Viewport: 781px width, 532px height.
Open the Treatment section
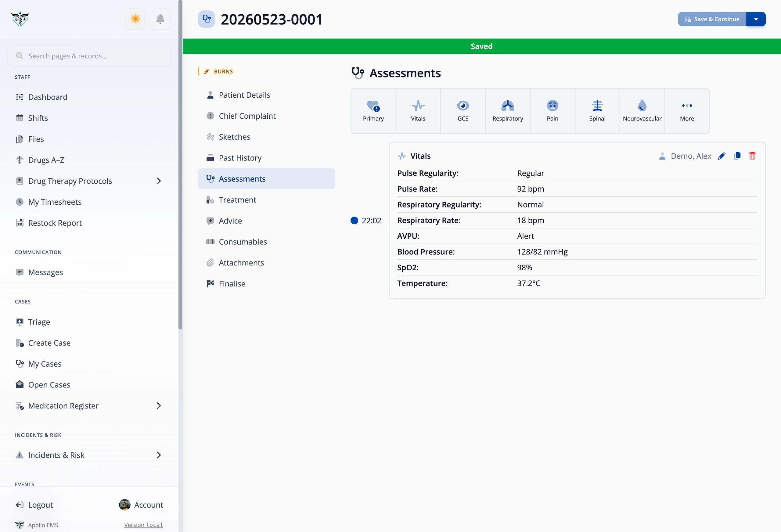[267, 199]
